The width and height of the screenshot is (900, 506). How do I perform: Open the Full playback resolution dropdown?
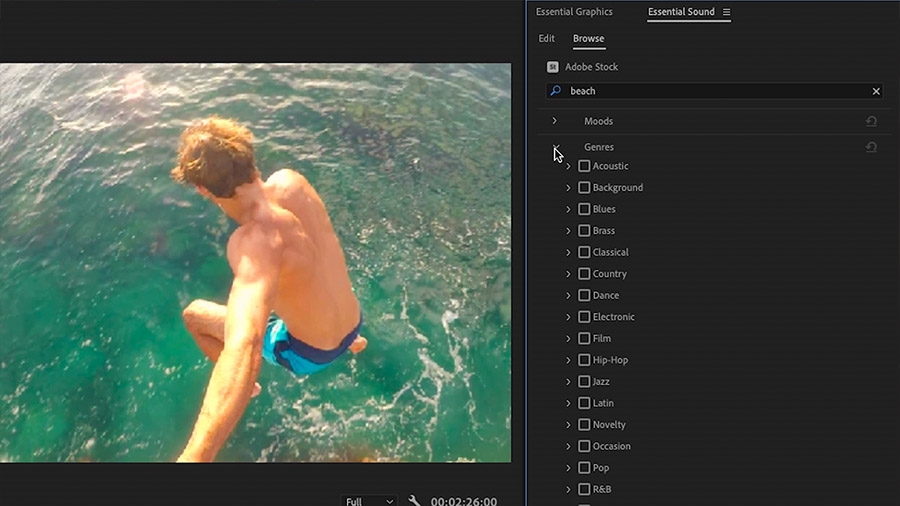pyautogui.click(x=369, y=501)
